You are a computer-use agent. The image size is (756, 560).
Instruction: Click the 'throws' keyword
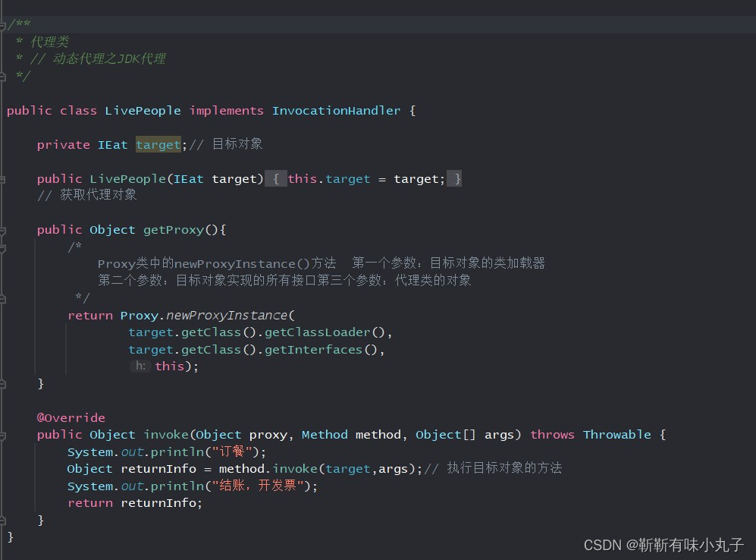pyautogui.click(x=552, y=435)
